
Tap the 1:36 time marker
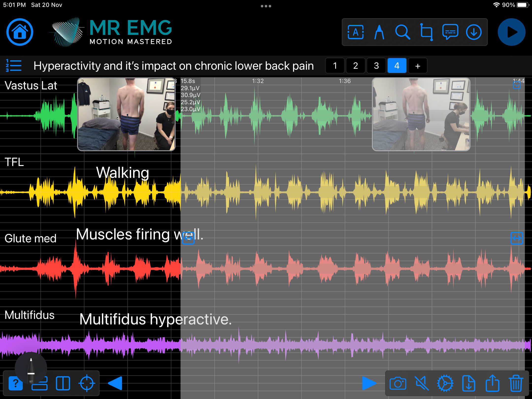click(x=345, y=81)
